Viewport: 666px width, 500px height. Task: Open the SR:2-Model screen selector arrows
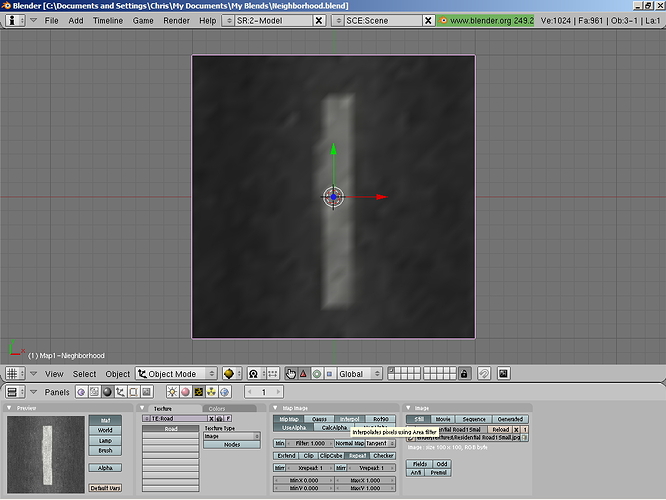229,20
